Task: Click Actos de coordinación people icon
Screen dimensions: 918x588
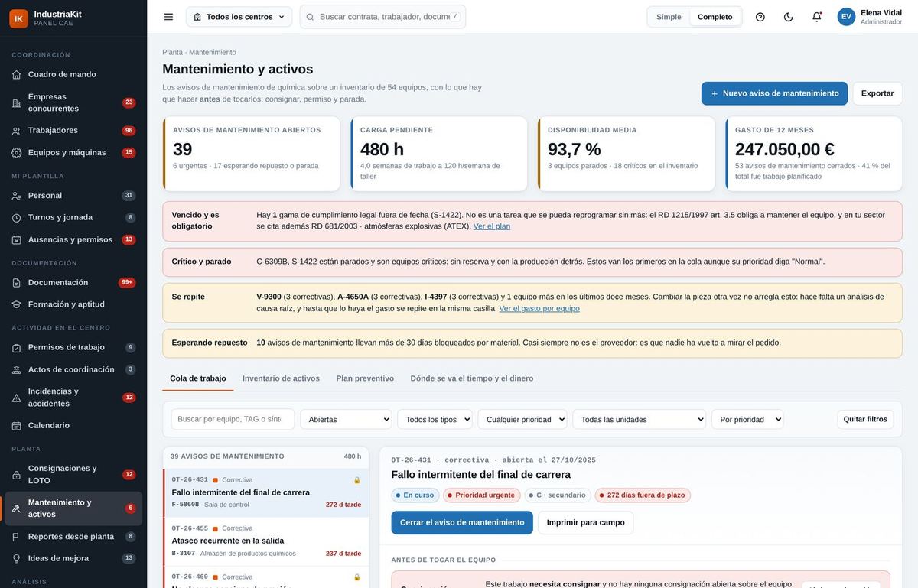Action: (x=16, y=370)
